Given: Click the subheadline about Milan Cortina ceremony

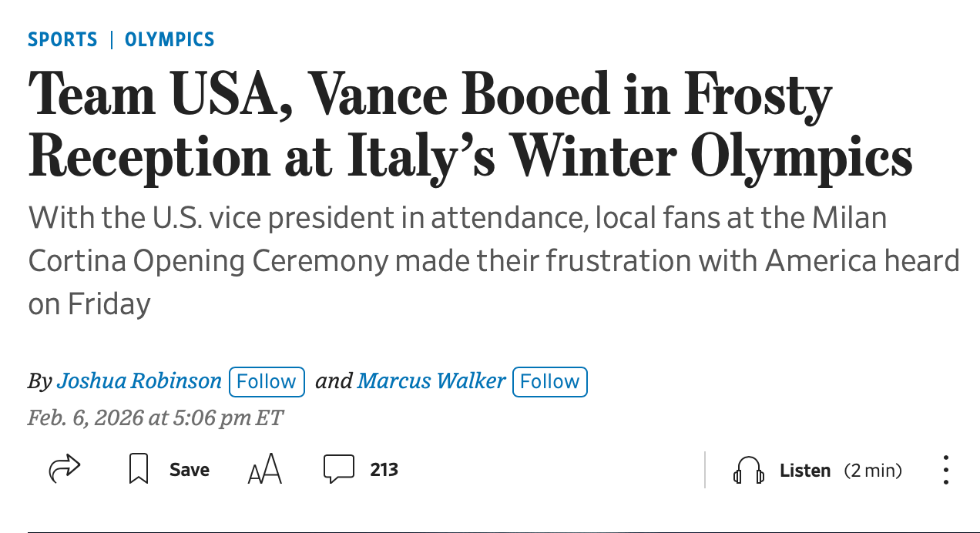Looking at the screenshot, I should pyautogui.click(x=493, y=261).
